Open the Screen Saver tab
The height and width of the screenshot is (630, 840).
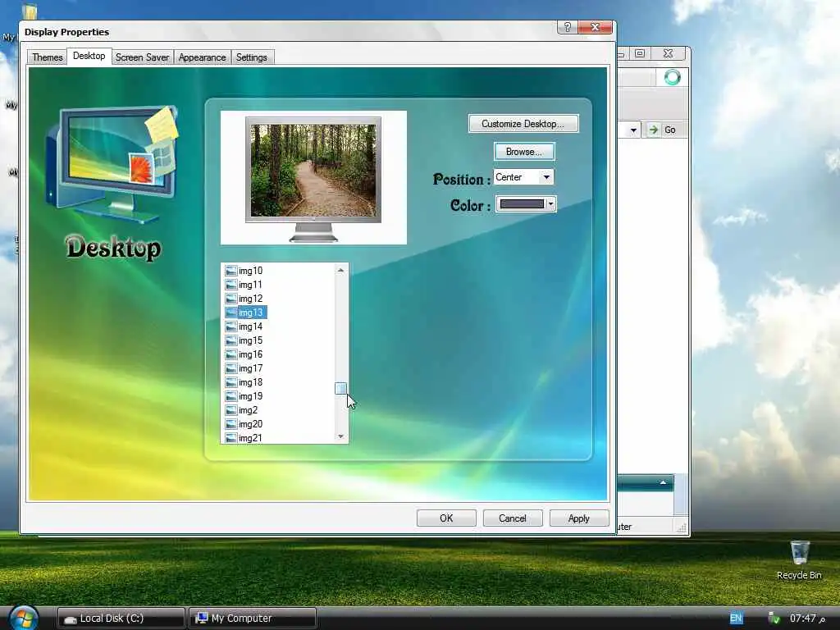pyautogui.click(x=142, y=57)
